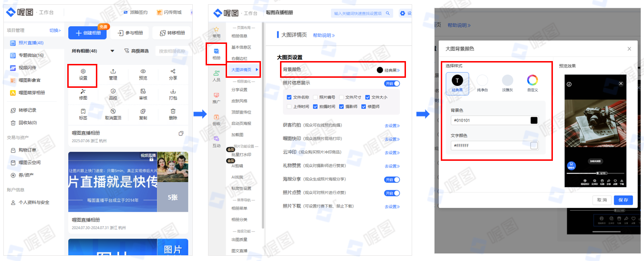The width and height of the screenshot is (644, 261).
Task: Uncheck the 拍摄时间 checkbox
Action: (x=315, y=107)
